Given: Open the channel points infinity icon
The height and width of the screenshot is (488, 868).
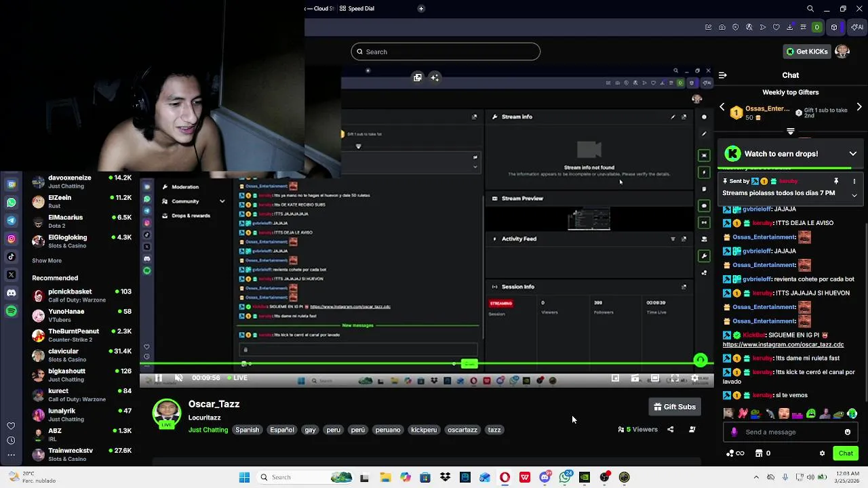Looking at the screenshot, I should [735, 453].
